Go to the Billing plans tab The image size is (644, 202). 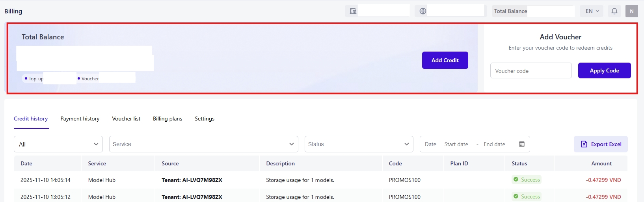coord(168,119)
